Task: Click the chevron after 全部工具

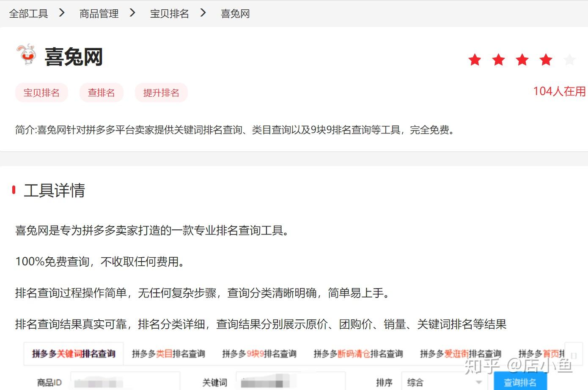Action: click(62, 13)
